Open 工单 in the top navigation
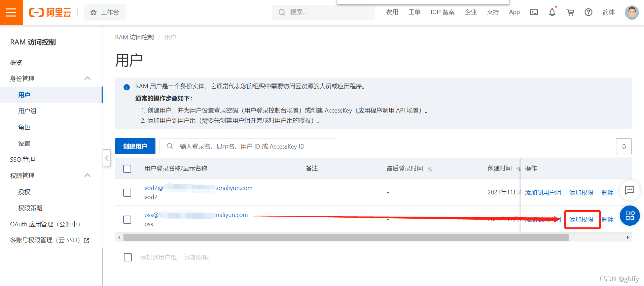Image resolution: width=644 pixels, height=286 pixels. pos(415,12)
